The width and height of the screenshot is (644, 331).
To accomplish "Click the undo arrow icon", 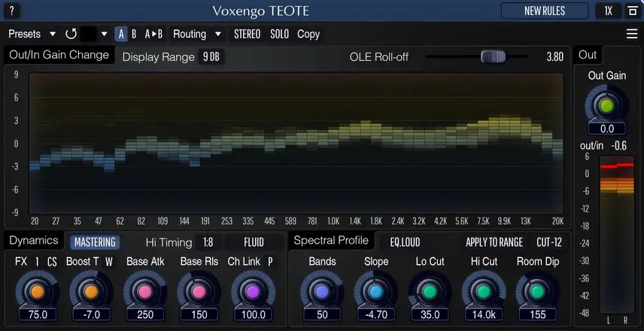I will point(71,34).
